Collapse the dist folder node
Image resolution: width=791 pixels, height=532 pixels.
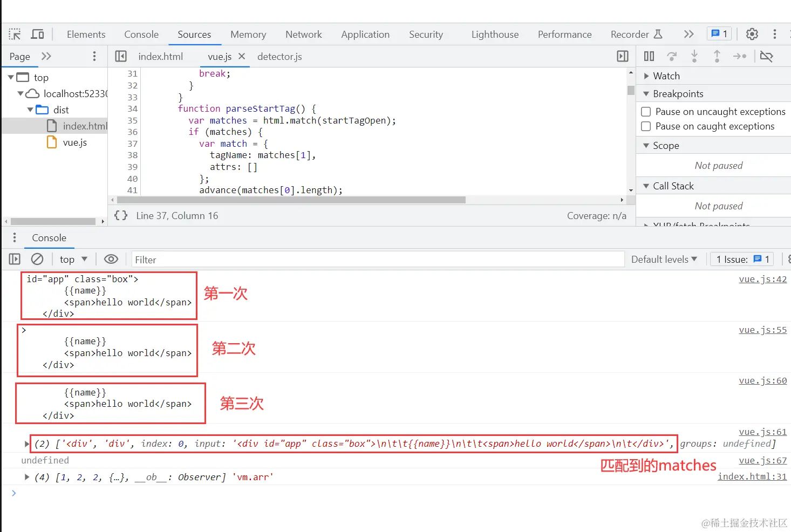(x=30, y=110)
